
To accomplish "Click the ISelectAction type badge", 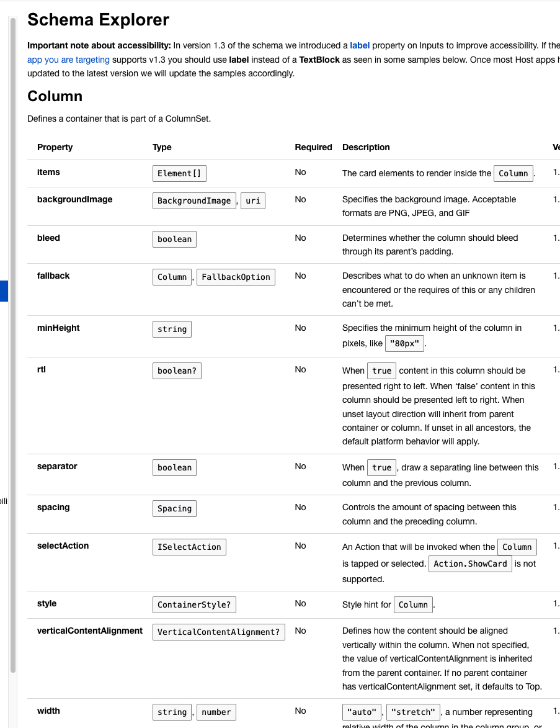I will coord(189,547).
